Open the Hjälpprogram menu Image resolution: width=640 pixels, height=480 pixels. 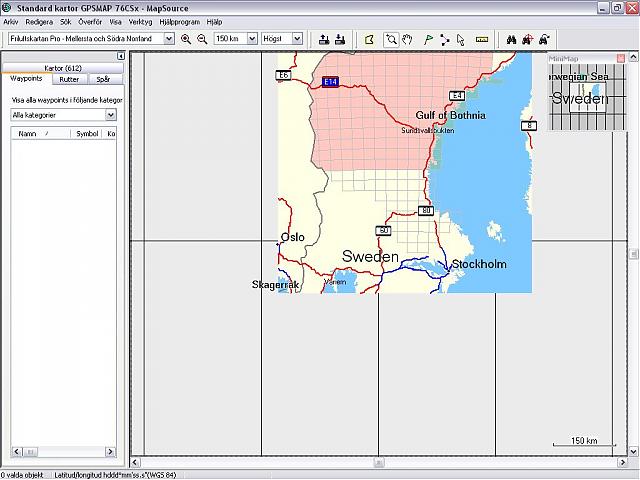coord(180,22)
